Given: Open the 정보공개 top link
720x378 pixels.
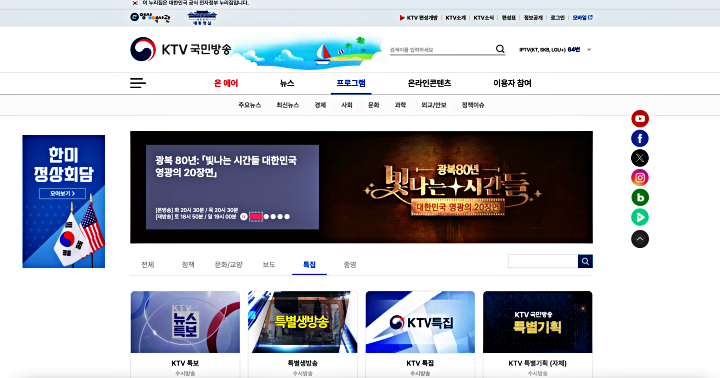Looking at the screenshot, I should click(x=533, y=18).
